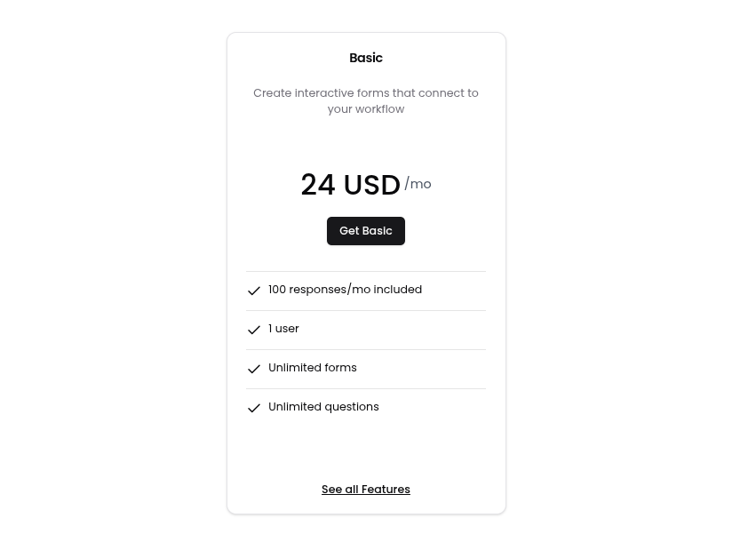Click the 24 USD price text

[350, 185]
